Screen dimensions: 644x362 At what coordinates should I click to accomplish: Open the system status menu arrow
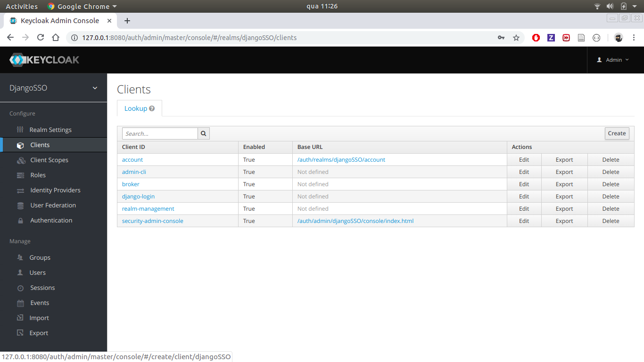pyautogui.click(x=635, y=6)
